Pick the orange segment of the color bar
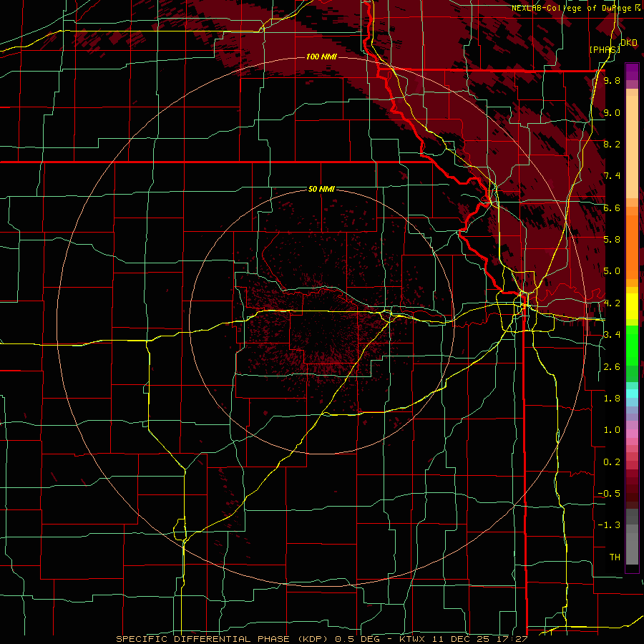 (x=632, y=246)
